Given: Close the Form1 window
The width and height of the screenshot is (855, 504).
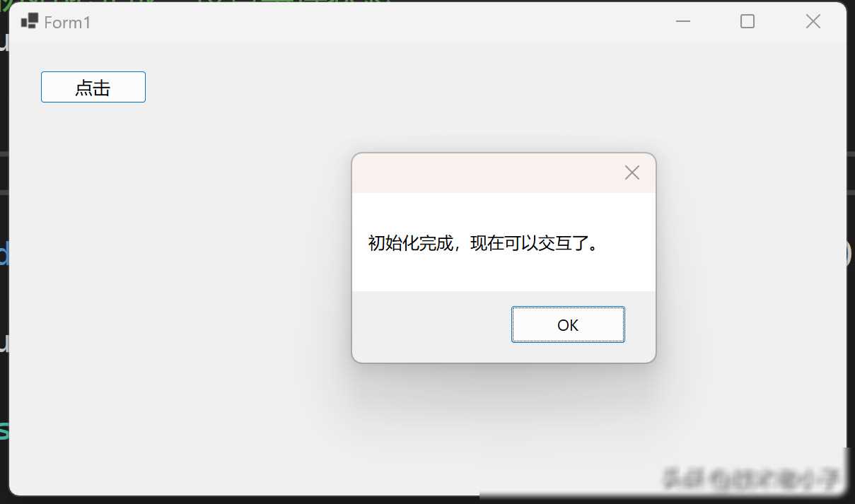Looking at the screenshot, I should point(813,22).
